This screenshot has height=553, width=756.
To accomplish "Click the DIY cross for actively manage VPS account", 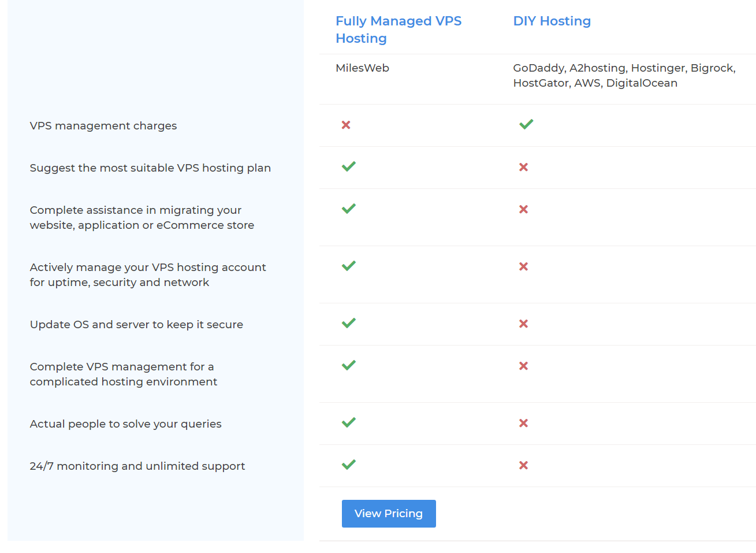I will coord(524,266).
